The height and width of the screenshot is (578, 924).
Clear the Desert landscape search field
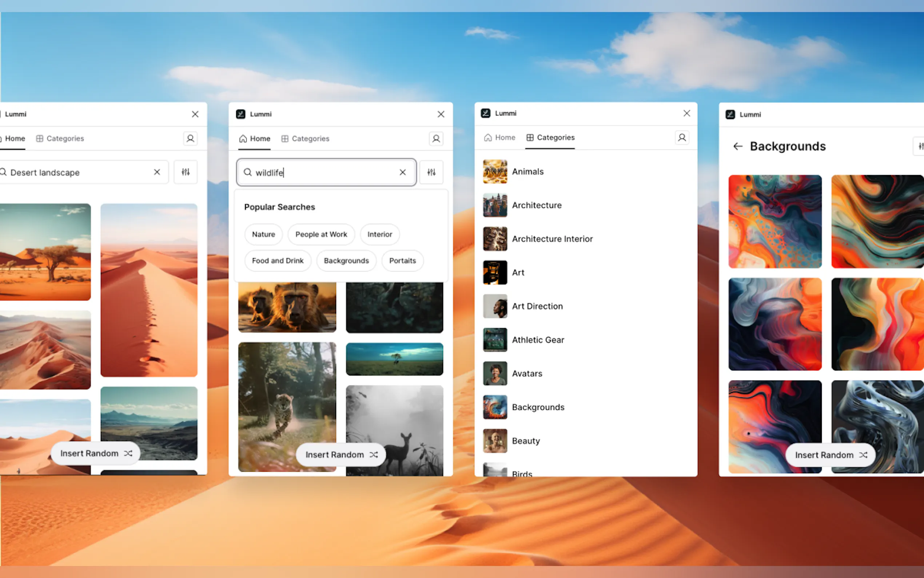click(157, 172)
